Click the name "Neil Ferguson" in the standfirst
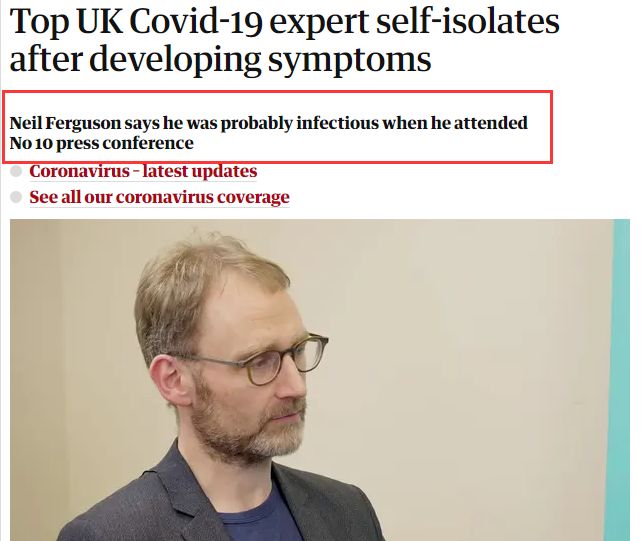Viewport: 644px width, 541px height. coord(65,123)
